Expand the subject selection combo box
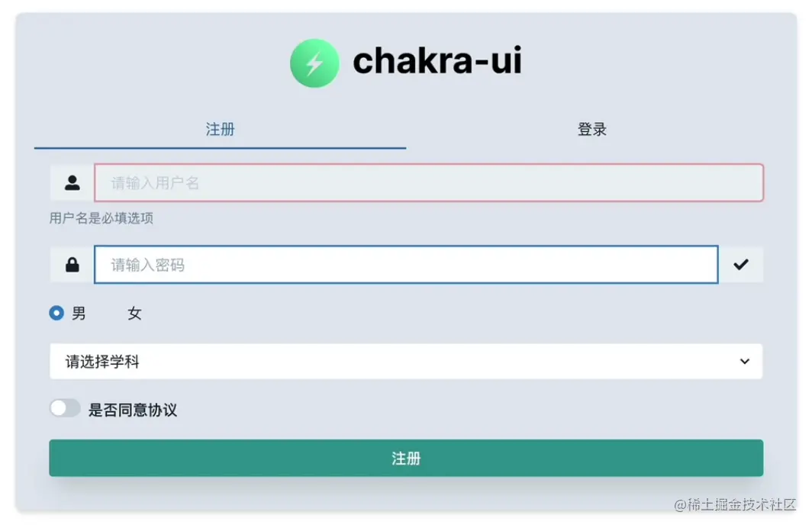Viewport: 812px width, 528px height. [x=405, y=361]
